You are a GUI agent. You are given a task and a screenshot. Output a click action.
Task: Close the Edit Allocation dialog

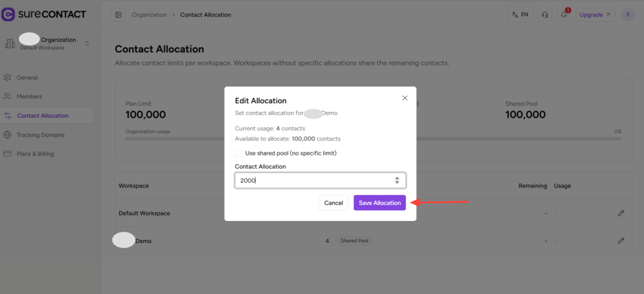tap(405, 98)
